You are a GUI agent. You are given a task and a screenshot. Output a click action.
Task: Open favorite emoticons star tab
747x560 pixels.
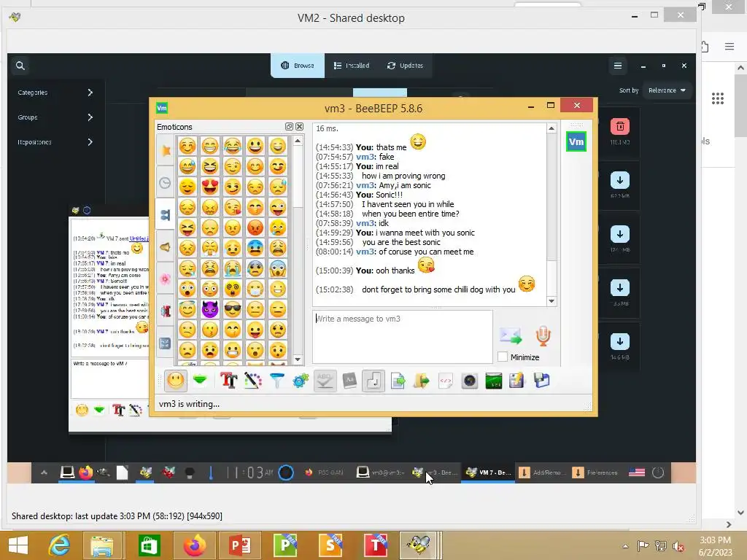pyautogui.click(x=166, y=150)
